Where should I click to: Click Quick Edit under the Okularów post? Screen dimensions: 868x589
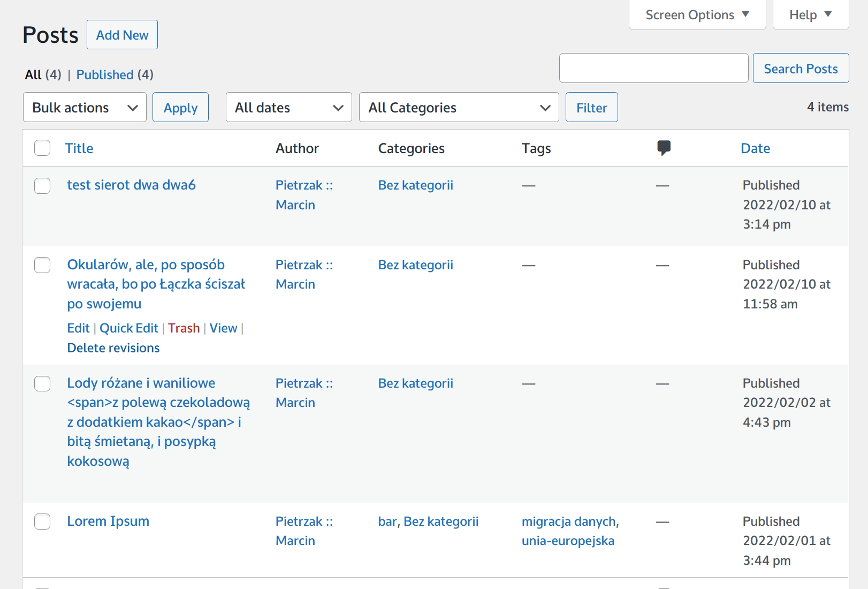[129, 328]
